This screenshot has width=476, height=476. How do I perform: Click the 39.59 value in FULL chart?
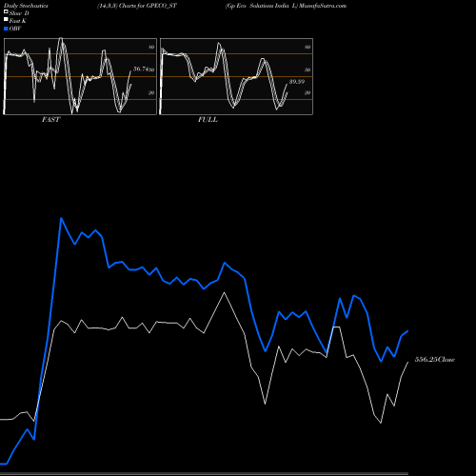pos(297,82)
